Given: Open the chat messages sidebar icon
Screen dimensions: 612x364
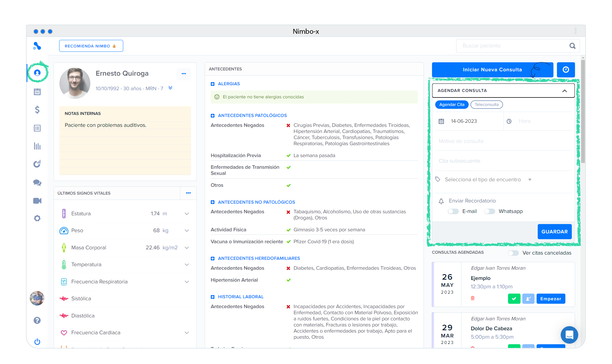Looking at the screenshot, I should coord(37,182).
